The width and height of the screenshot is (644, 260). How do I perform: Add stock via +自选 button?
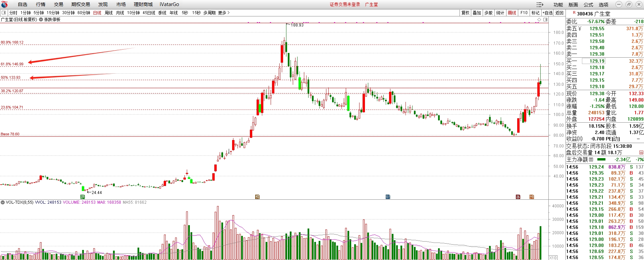click(x=548, y=13)
